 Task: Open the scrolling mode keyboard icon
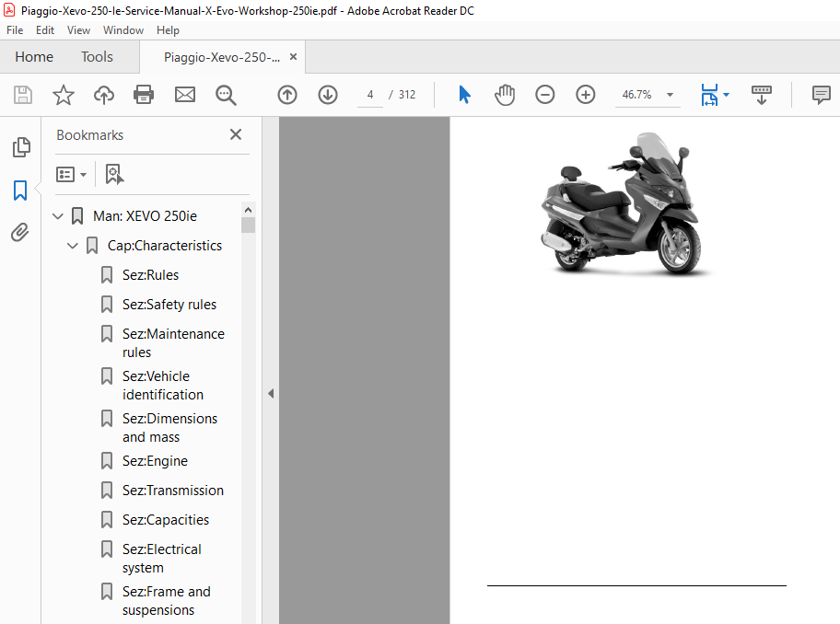(x=761, y=95)
